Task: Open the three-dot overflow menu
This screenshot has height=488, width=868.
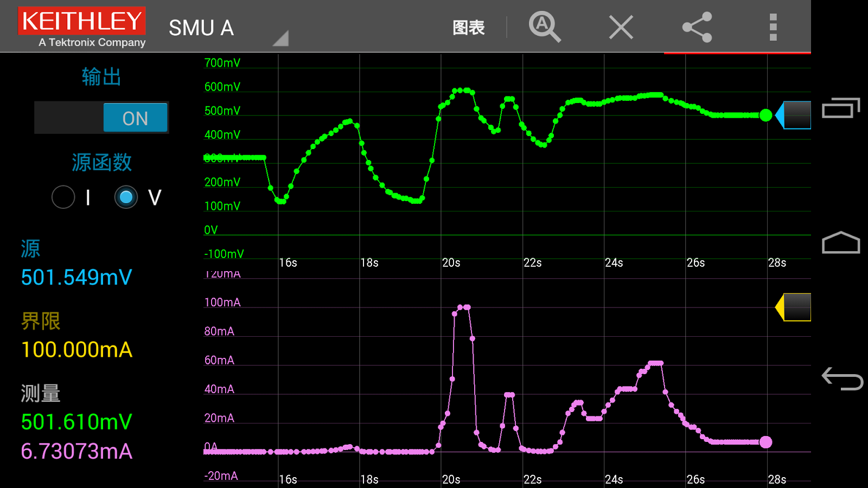Action: 773,27
